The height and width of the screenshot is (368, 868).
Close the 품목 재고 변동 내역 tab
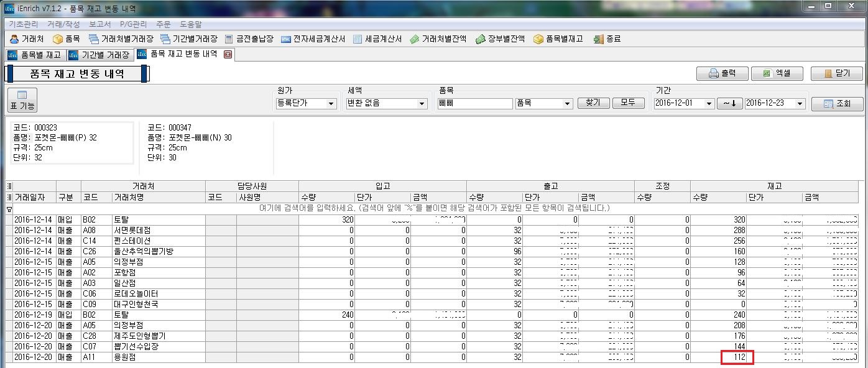click(x=228, y=55)
